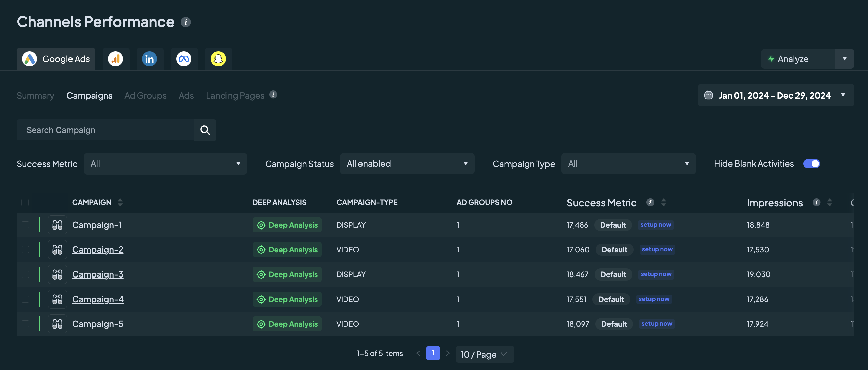Click Deep Analysis button for Campaign-3

click(287, 274)
